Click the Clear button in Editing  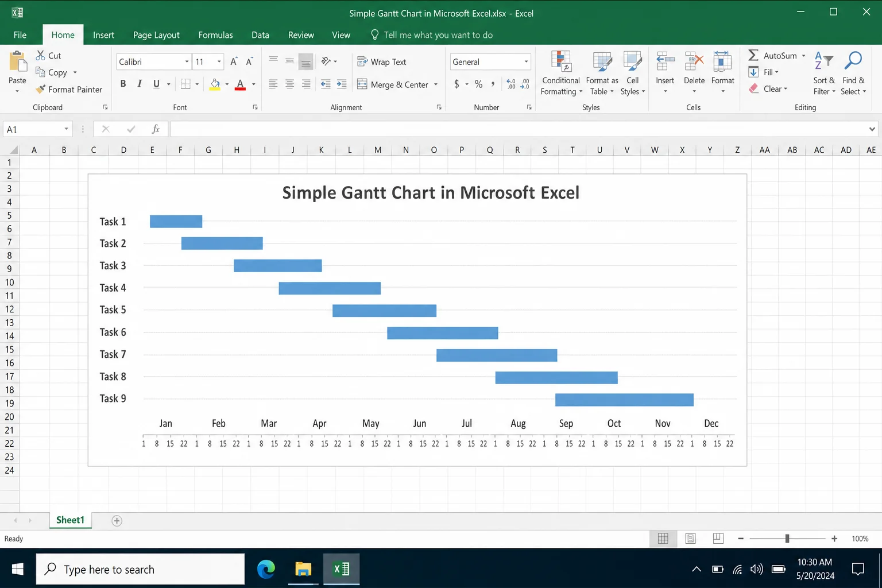pos(768,88)
